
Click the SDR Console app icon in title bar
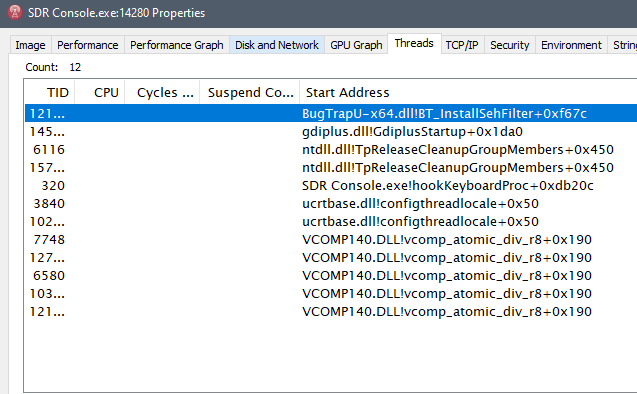[15, 13]
